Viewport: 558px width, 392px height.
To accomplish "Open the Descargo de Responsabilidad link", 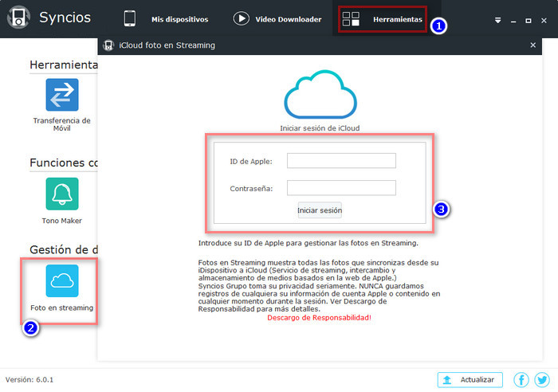I will pos(319,317).
